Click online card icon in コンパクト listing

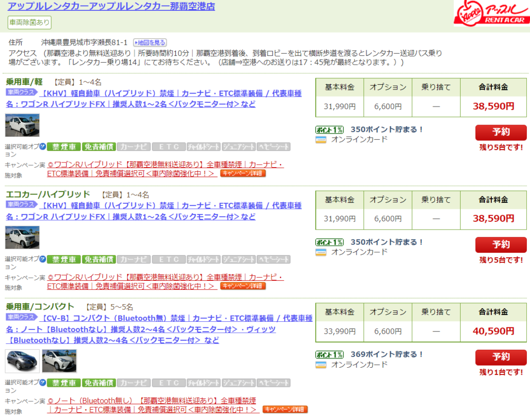[321, 365]
